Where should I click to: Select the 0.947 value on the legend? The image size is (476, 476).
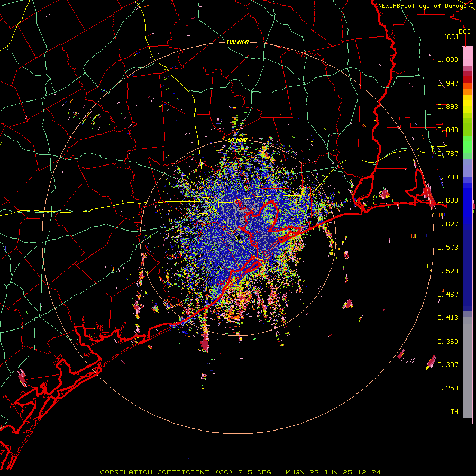pos(448,83)
